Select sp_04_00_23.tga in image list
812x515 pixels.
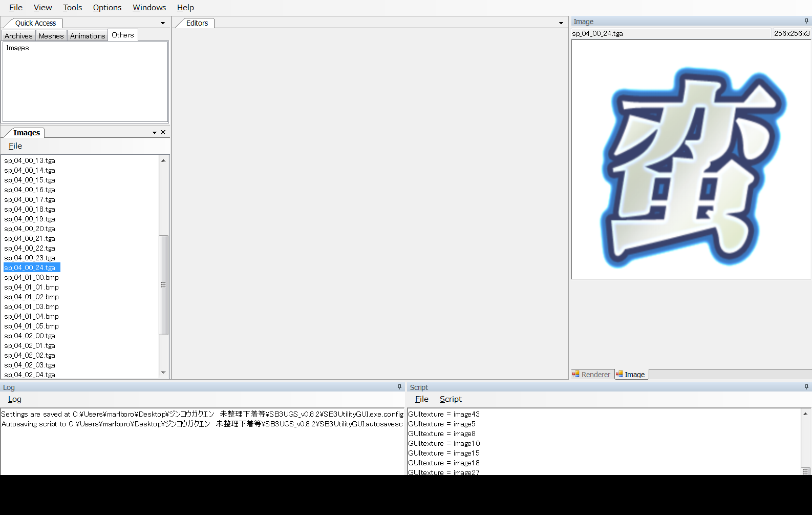coord(30,258)
